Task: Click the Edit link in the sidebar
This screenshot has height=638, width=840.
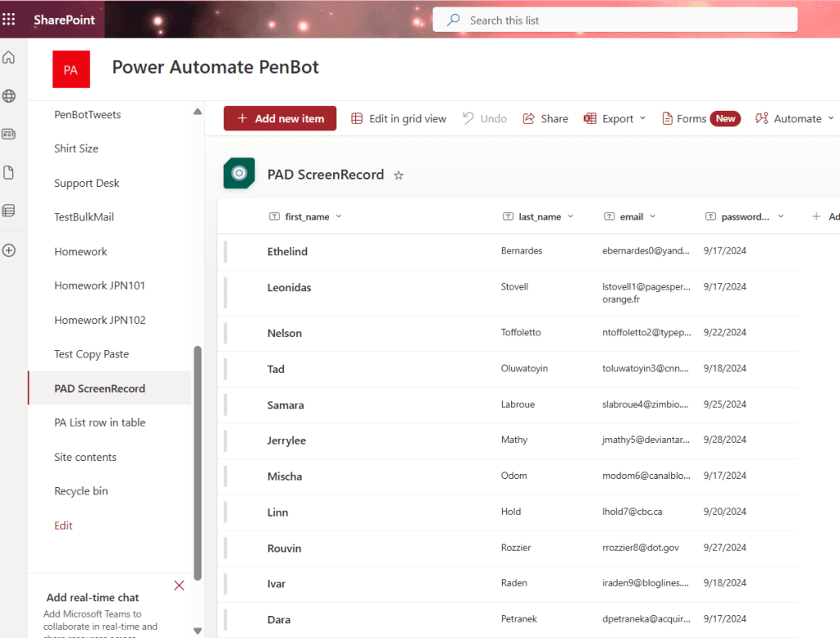Action: [63, 526]
